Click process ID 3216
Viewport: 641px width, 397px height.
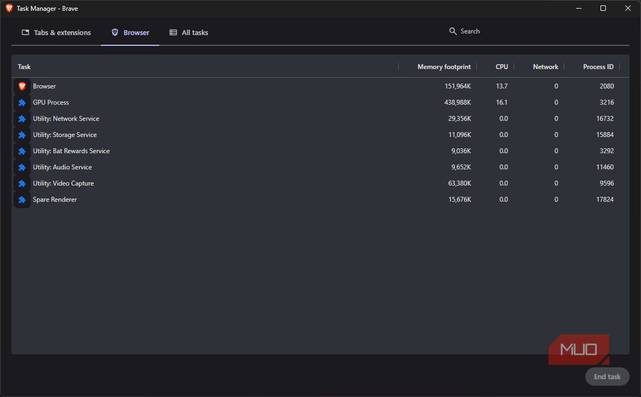click(x=607, y=102)
